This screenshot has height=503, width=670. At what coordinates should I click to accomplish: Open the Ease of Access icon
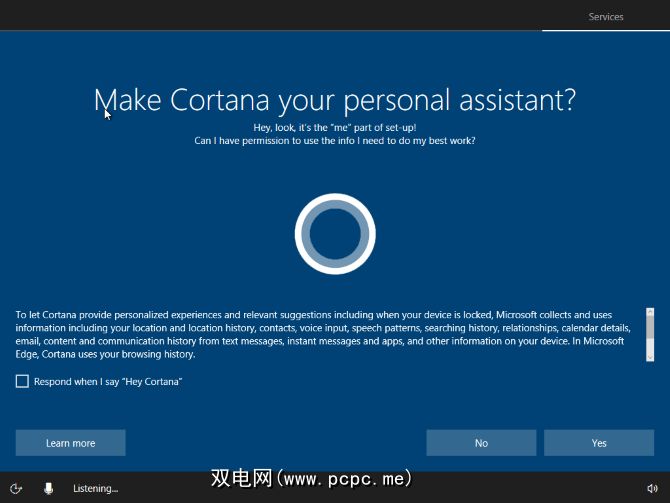pyautogui.click(x=16, y=488)
